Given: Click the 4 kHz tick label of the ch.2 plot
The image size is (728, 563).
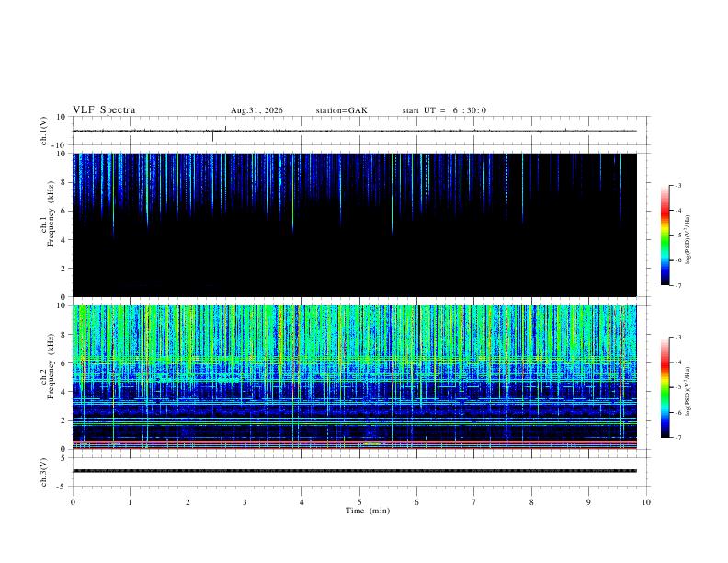Looking at the screenshot, I should (63, 392).
